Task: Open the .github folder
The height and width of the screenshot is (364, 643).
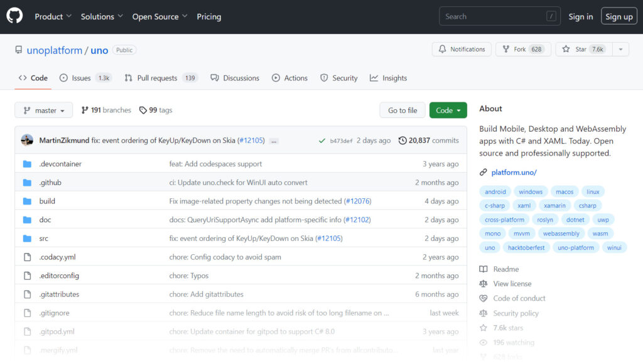Action: (50, 183)
